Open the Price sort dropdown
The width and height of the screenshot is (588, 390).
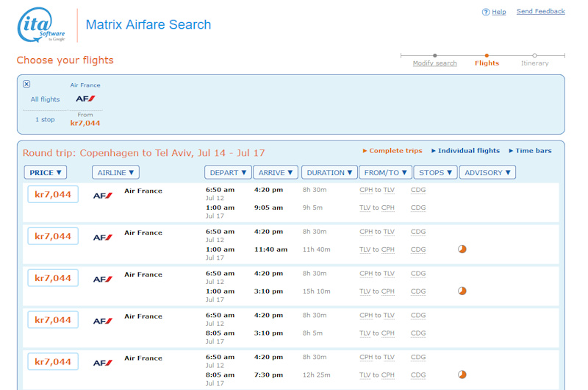[x=46, y=172]
